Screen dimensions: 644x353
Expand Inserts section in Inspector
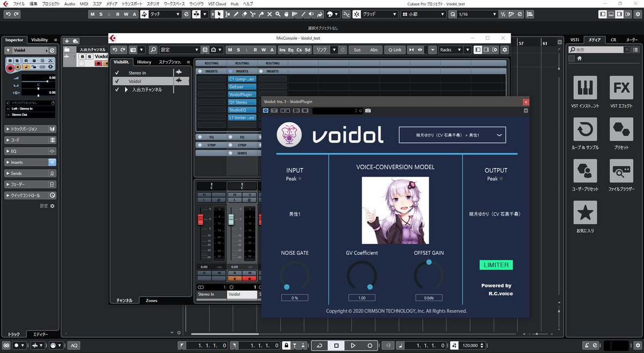31,162
